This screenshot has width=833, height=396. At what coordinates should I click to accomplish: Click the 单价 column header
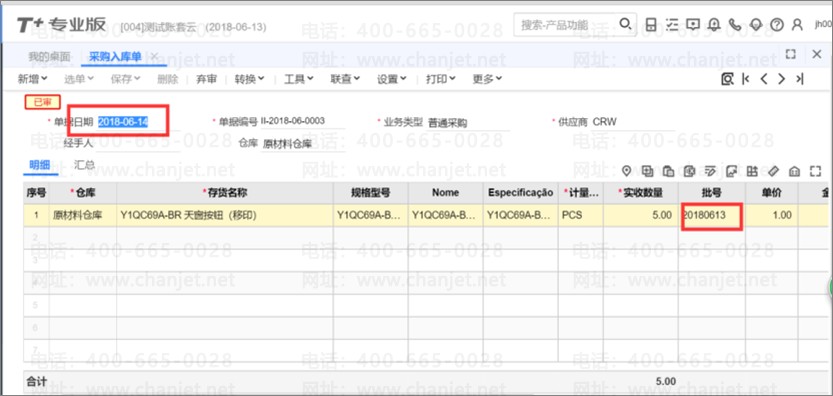click(771, 192)
